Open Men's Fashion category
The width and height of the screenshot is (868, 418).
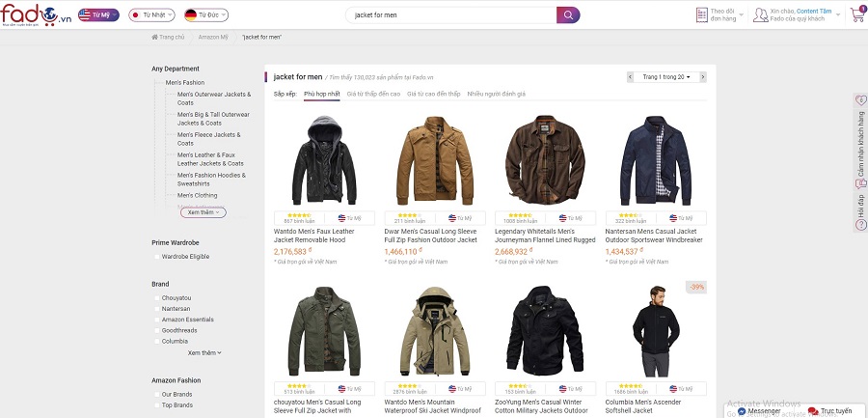pos(185,83)
